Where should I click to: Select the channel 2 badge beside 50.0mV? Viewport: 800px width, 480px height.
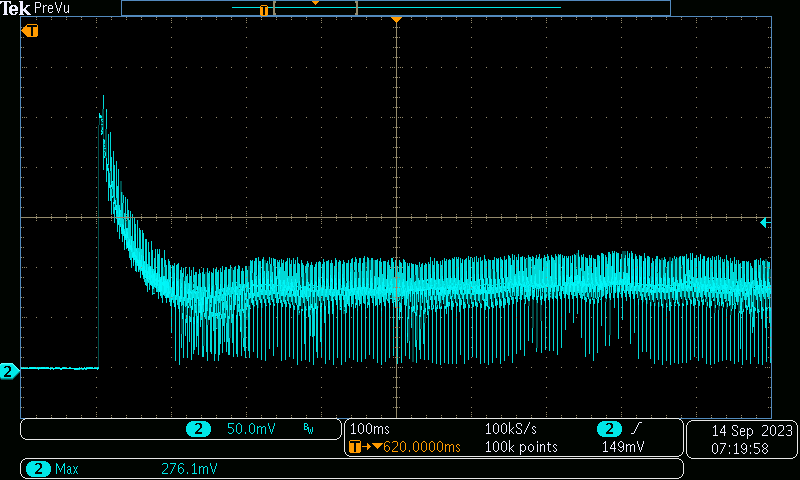(198, 429)
